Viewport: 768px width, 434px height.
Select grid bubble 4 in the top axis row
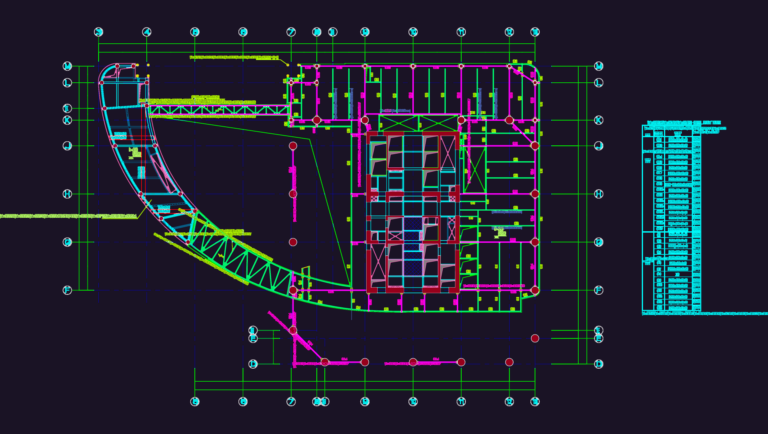pos(146,32)
